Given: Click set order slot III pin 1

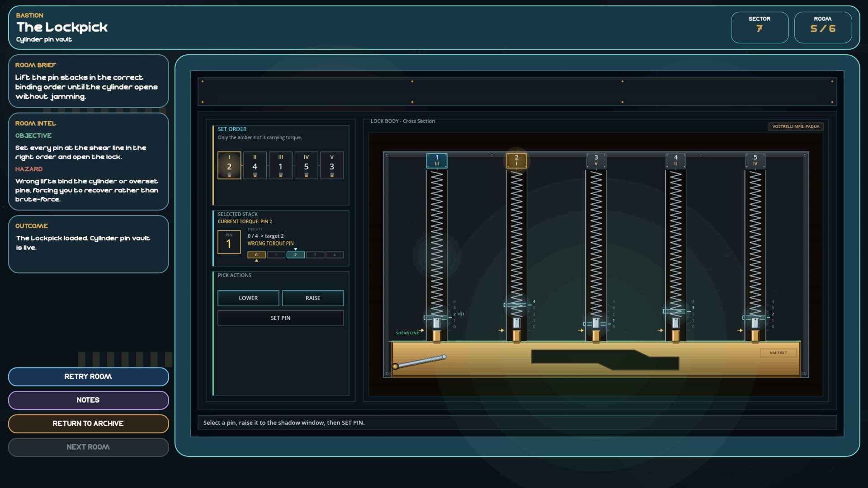Looking at the screenshot, I should [280, 165].
